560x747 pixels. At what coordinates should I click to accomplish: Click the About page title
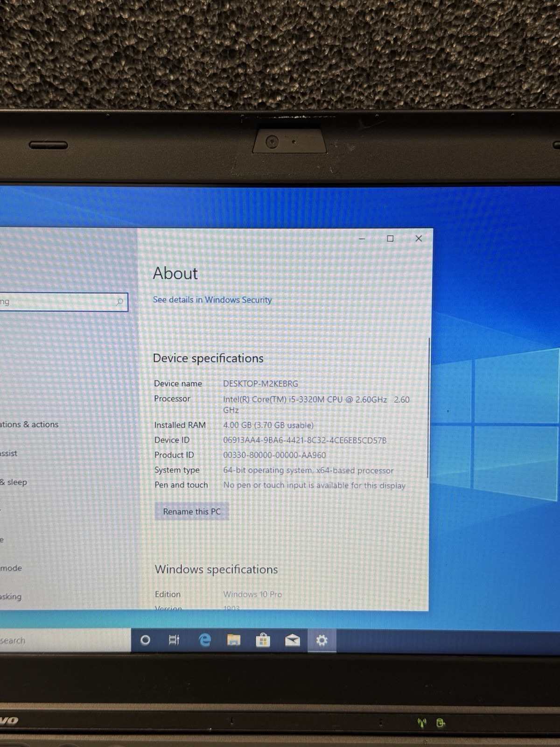pyautogui.click(x=175, y=273)
